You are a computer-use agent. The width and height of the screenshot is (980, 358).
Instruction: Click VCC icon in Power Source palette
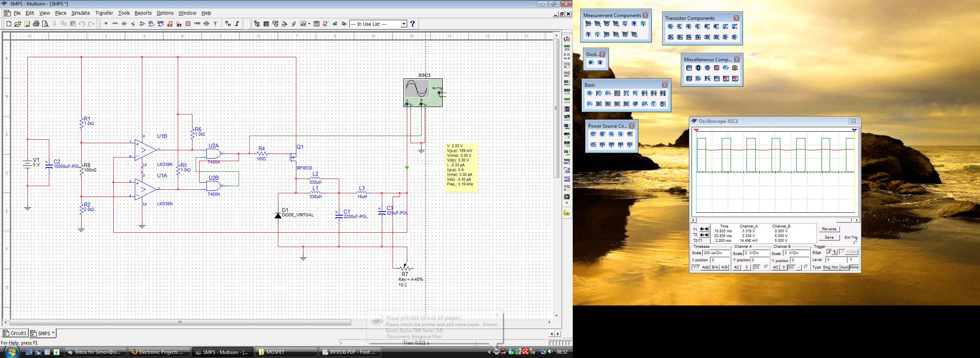tap(603, 145)
